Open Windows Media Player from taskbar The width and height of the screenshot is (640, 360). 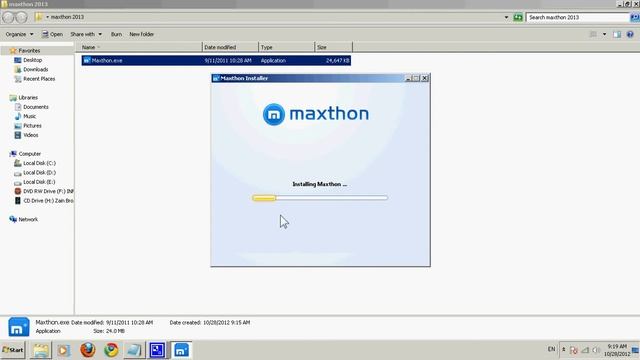pos(63,350)
